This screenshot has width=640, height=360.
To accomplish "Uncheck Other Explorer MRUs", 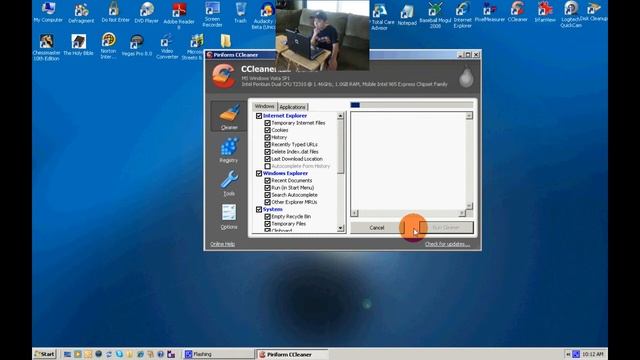I will tap(267, 202).
